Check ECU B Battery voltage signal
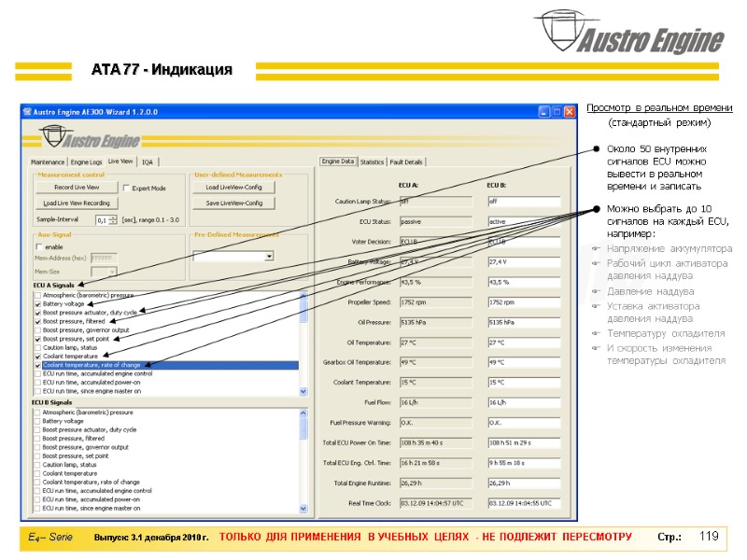This screenshot has width=747, height=560. (37, 421)
